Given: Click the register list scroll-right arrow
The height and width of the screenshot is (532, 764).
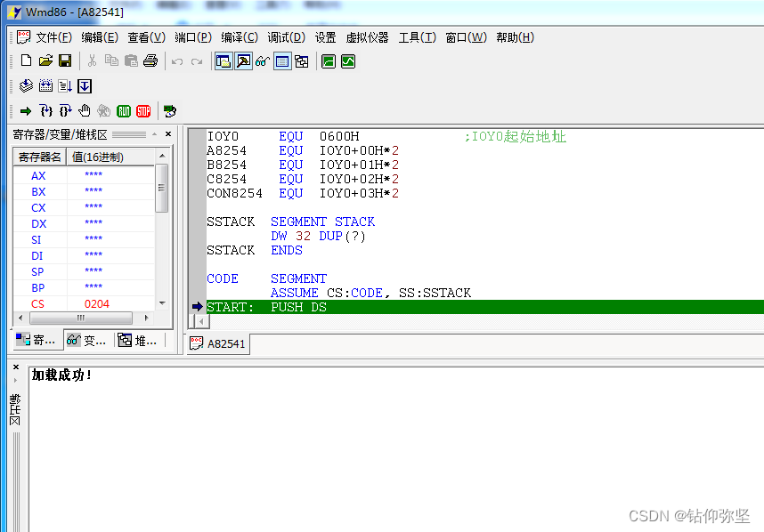Looking at the screenshot, I should (146, 318).
